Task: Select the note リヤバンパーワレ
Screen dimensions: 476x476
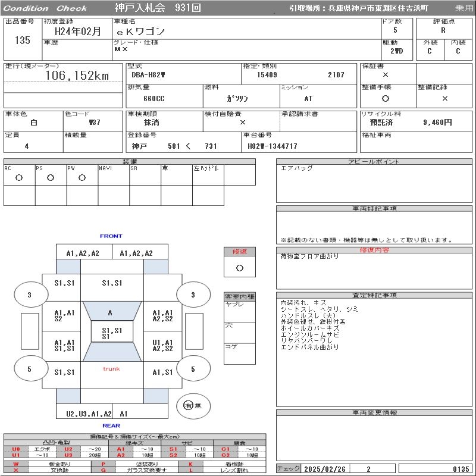Action: tap(306, 340)
